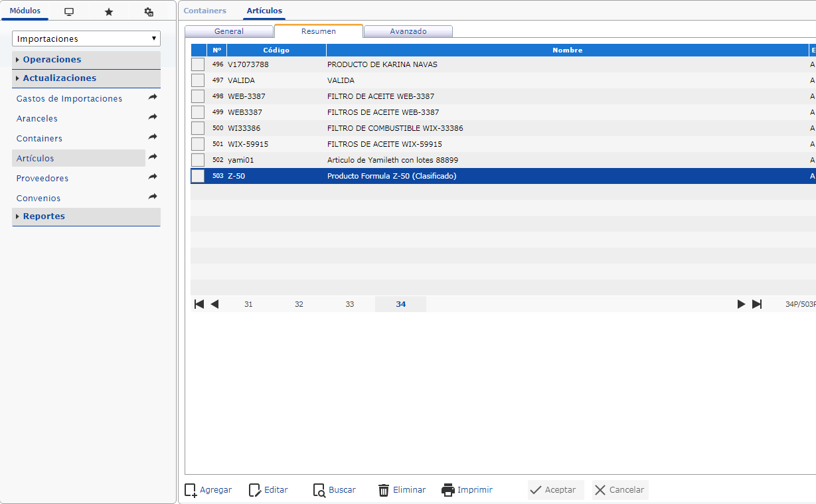Expand the Operaciones section

pos(86,60)
